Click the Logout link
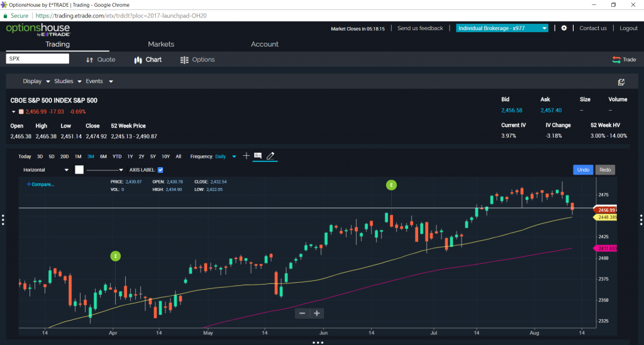 [628, 28]
